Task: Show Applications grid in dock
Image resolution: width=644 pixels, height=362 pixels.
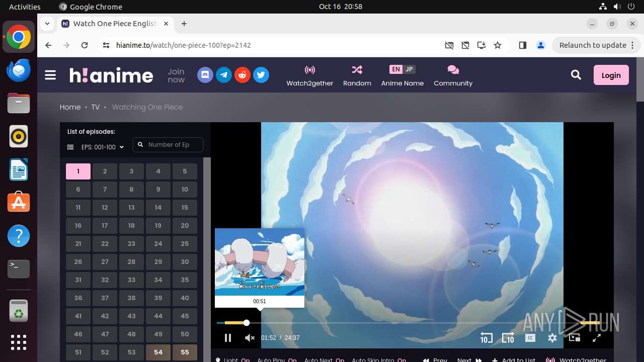Action: [19, 342]
